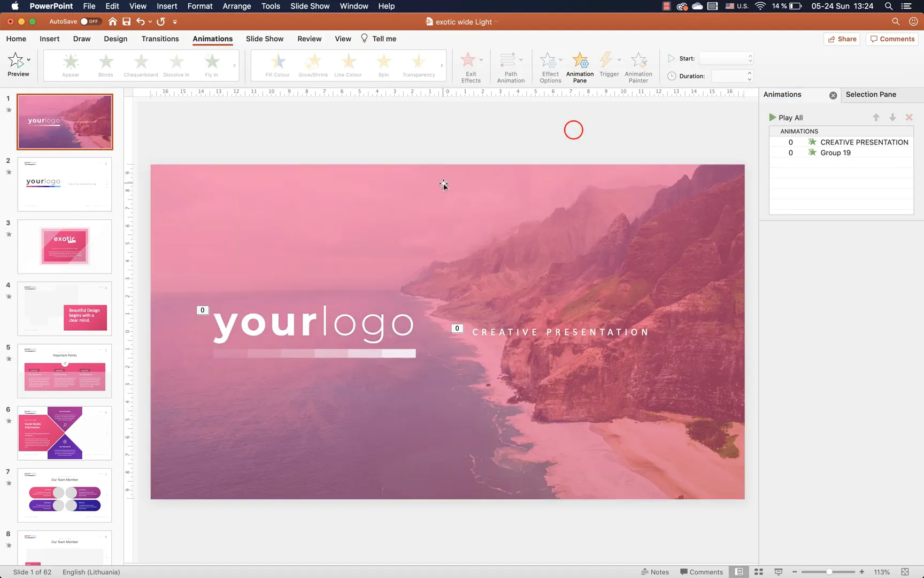
Task: Open the Transitions ribbon tab
Action: 160,39
